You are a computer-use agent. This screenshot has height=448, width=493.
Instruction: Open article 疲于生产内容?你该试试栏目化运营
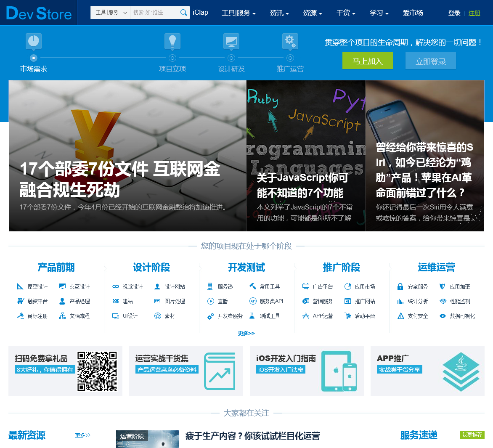(x=252, y=436)
